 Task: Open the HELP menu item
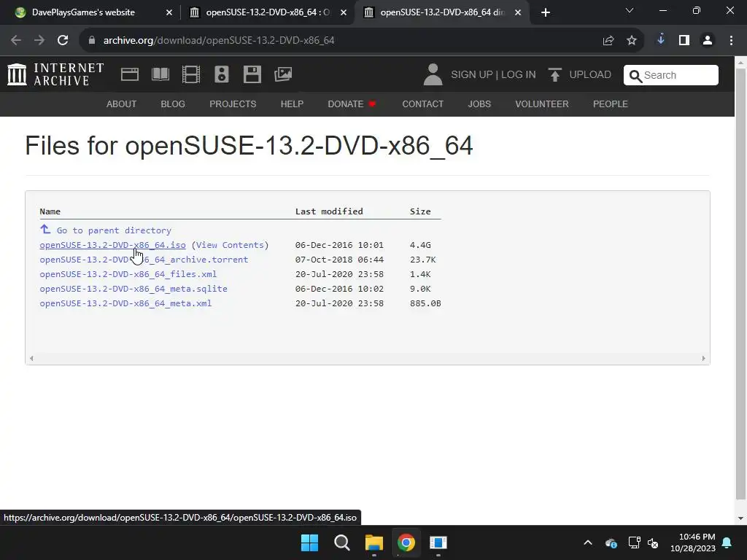292,104
